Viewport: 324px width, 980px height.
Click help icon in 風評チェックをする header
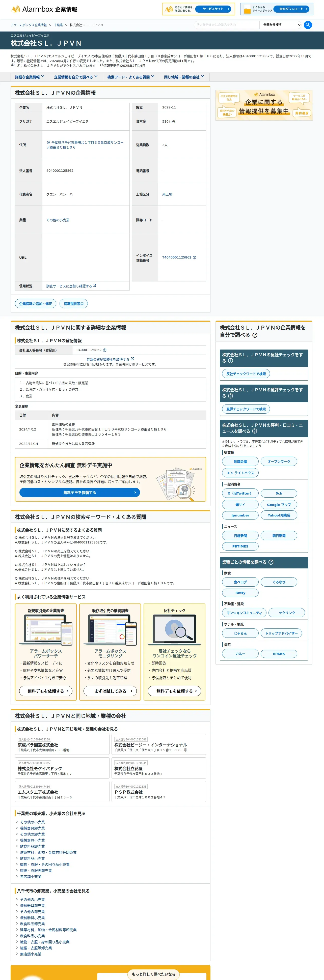pos(230,396)
